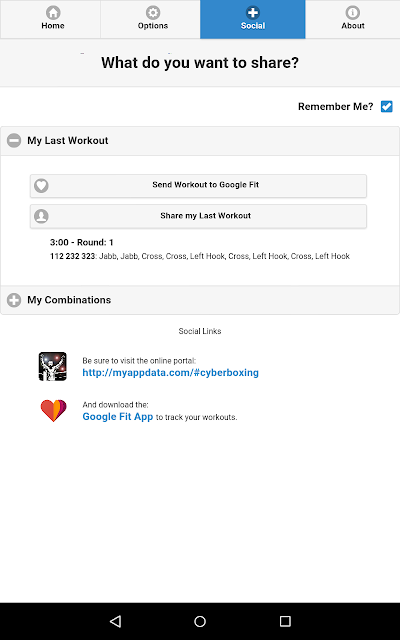Click the Google Fit heart logo
This screenshot has width=400, height=640.
[x=53, y=410]
